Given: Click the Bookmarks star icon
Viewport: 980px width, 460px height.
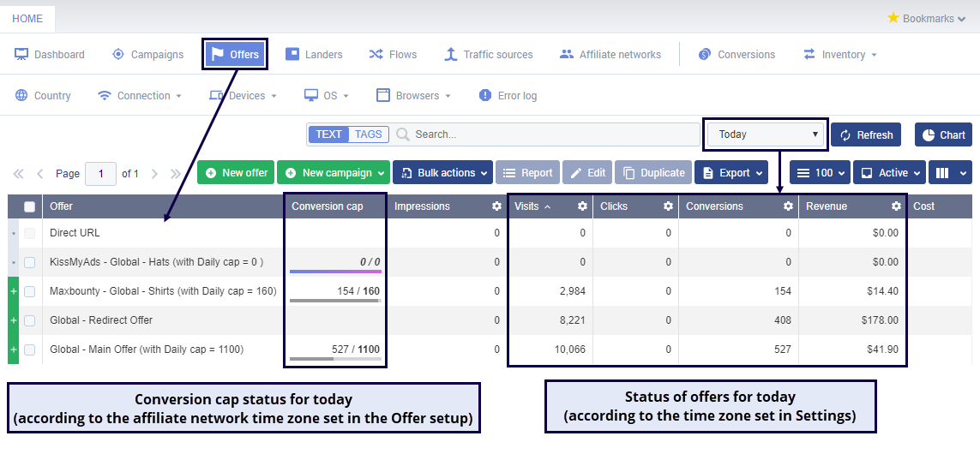Looking at the screenshot, I should click(x=893, y=18).
